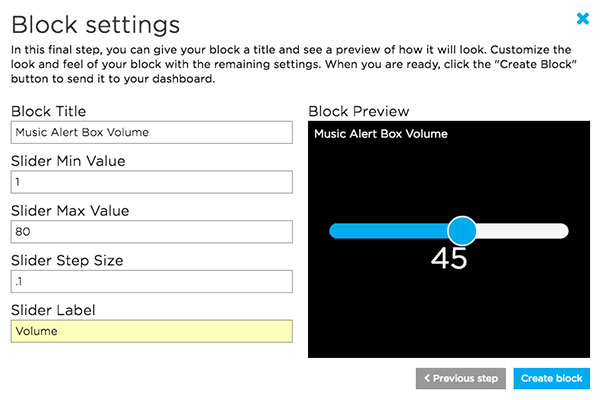Click the Block settings heading
This screenshot has height=400, width=600.
(96, 23)
